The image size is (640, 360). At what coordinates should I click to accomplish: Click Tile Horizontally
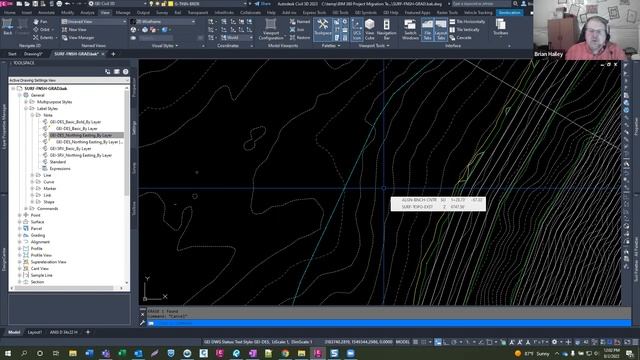pyautogui.click(x=467, y=21)
